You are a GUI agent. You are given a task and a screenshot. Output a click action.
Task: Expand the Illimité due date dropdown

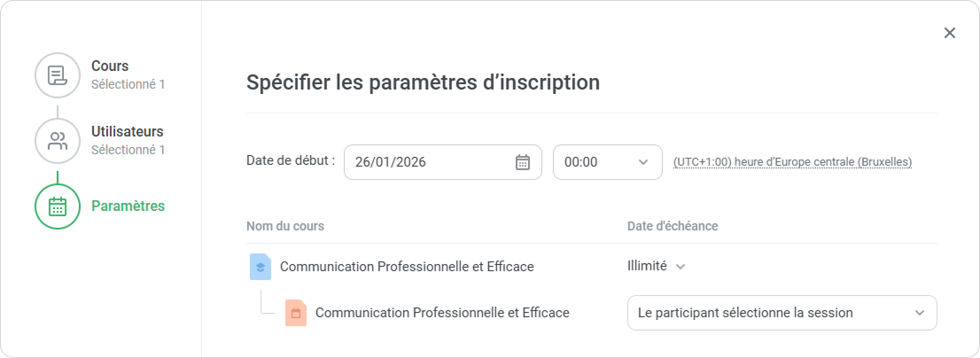pyautogui.click(x=657, y=266)
